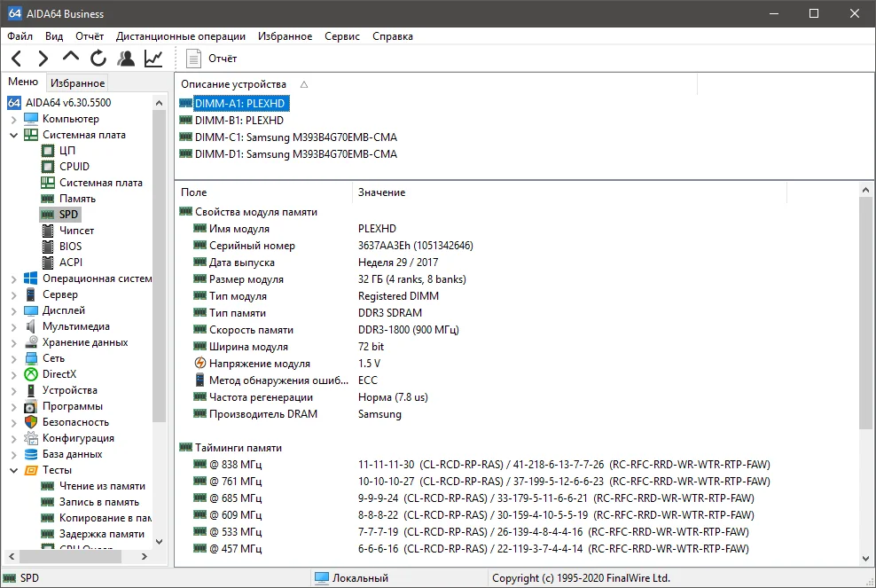Collapse the Системная плата tree node

[14, 135]
